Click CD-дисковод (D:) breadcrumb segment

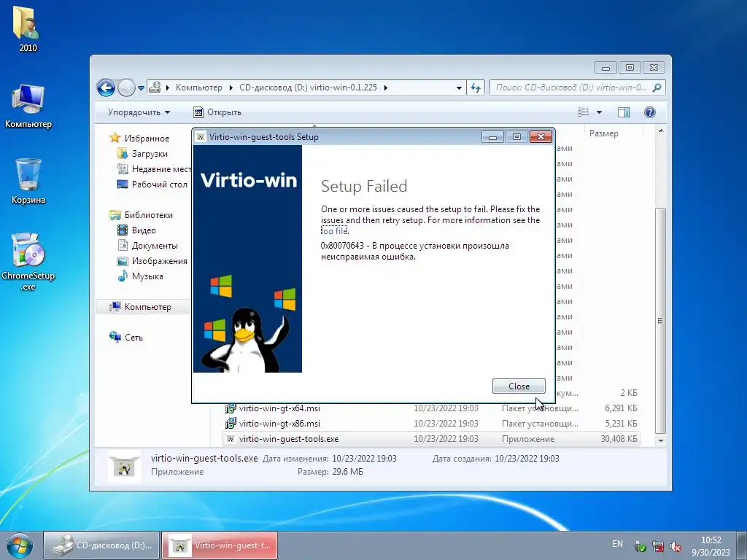coord(308,87)
